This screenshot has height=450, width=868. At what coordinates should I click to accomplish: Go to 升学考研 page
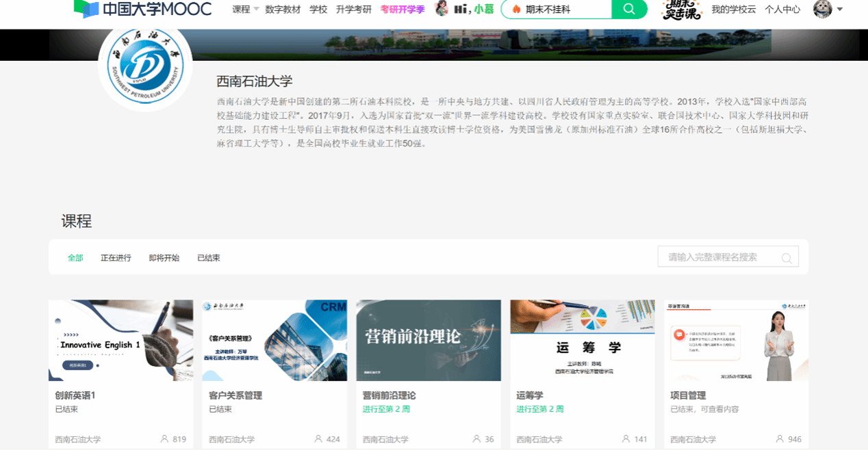354,10
